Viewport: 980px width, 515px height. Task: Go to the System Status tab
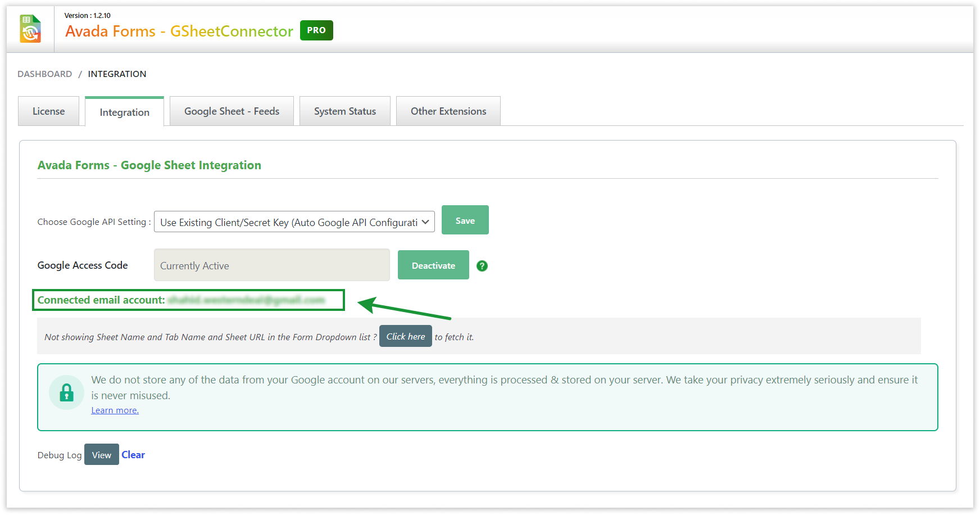345,111
